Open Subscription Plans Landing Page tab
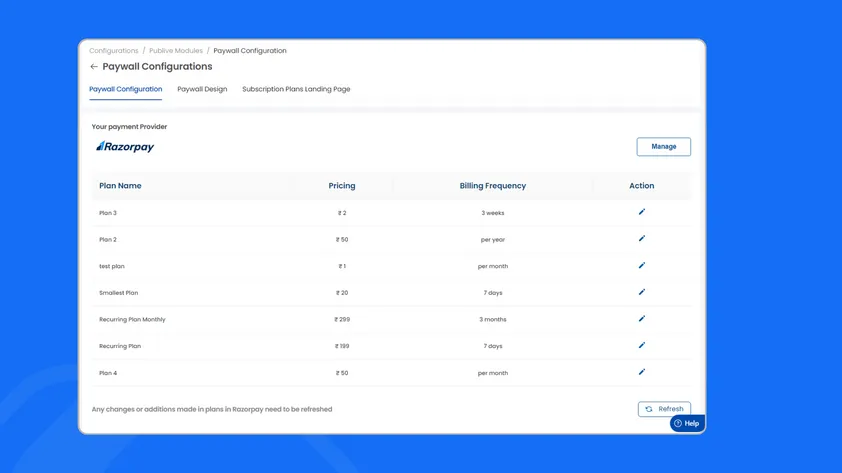Screen dimensions: 842x473 (x=296, y=89)
